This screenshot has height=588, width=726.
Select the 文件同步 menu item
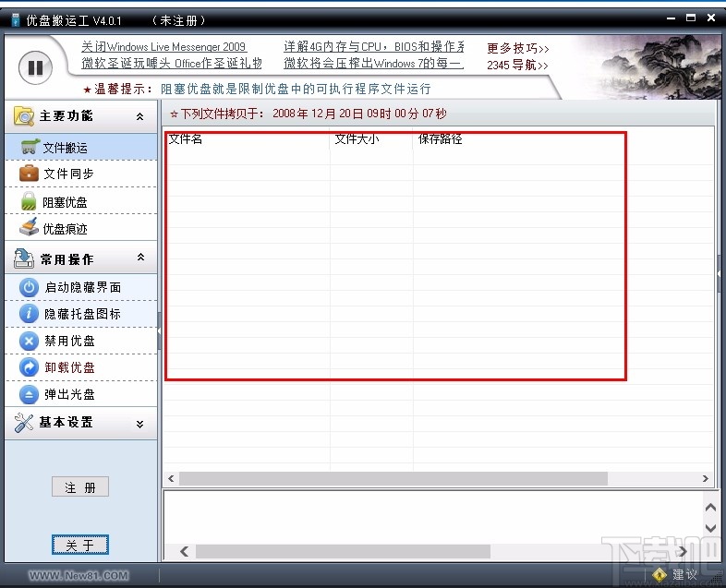tap(81, 174)
